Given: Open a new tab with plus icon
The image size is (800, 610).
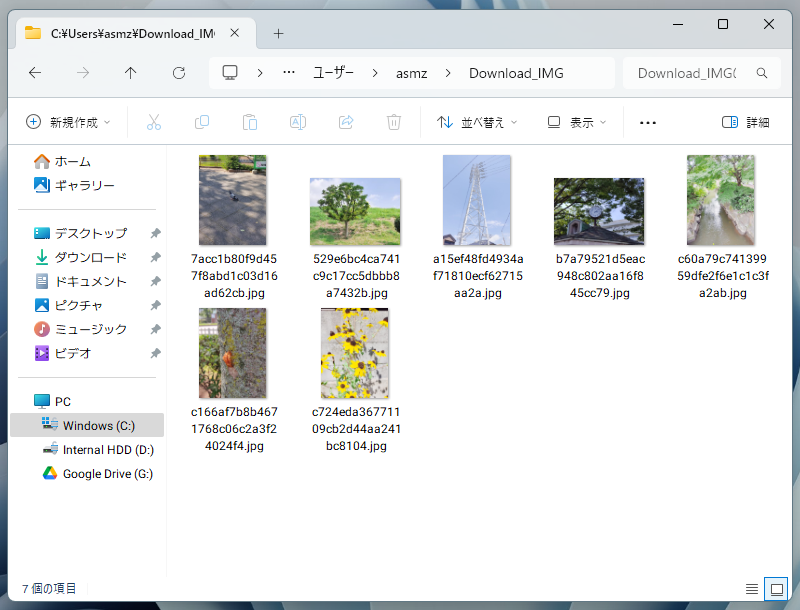Looking at the screenshot, I should (x=279, y=33).
